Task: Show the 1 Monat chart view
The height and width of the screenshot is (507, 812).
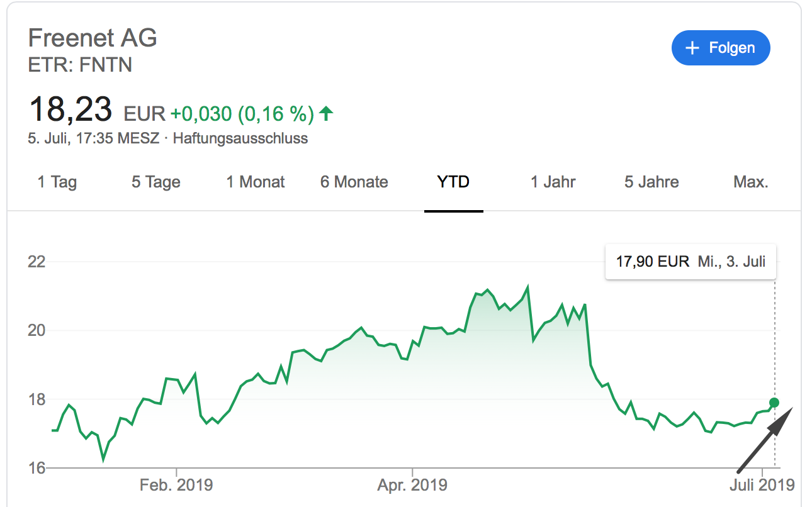Action: click(256, 182)
